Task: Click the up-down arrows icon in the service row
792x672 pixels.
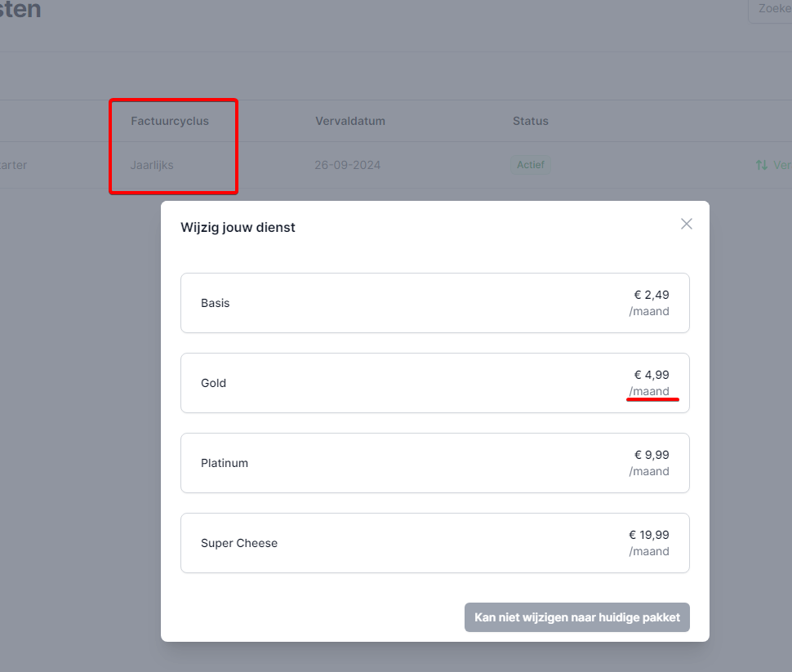Action: coord(761,165)
